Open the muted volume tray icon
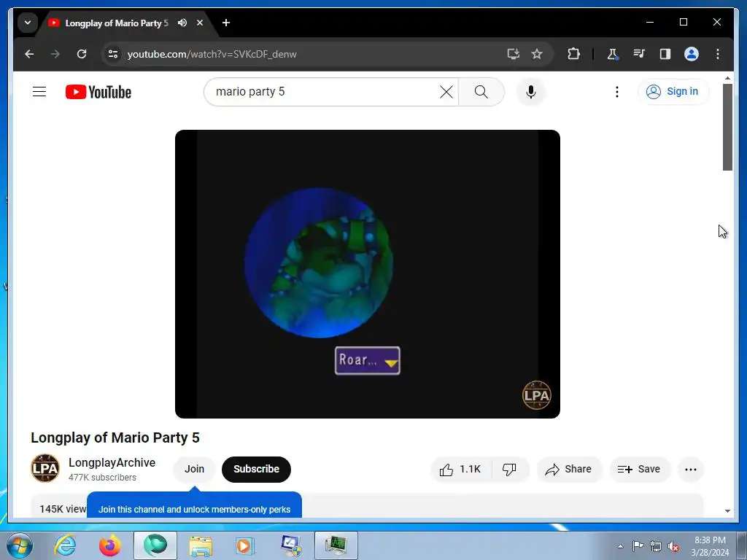The height and width of the screenshot is (560, 747). 673,546
